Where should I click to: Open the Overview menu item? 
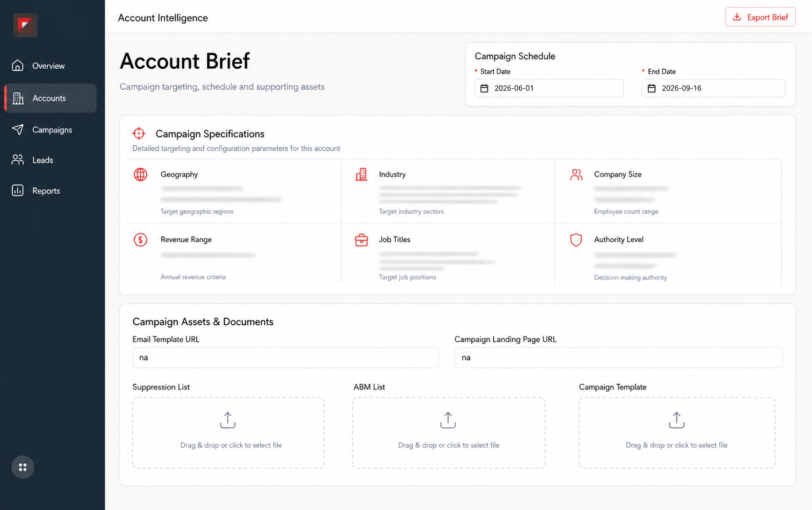(x=50, y=66)
